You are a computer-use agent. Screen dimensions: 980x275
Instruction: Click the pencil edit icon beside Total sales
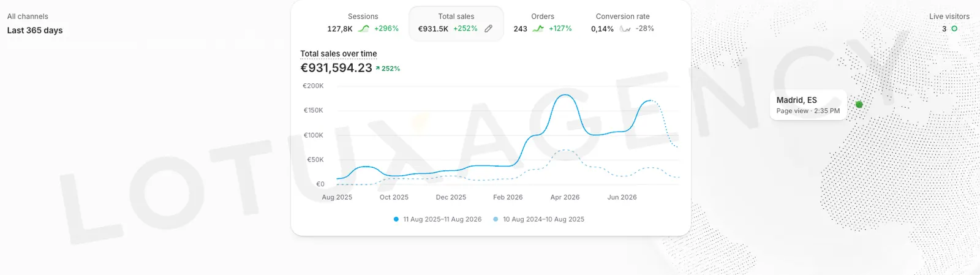coord(488,29)
